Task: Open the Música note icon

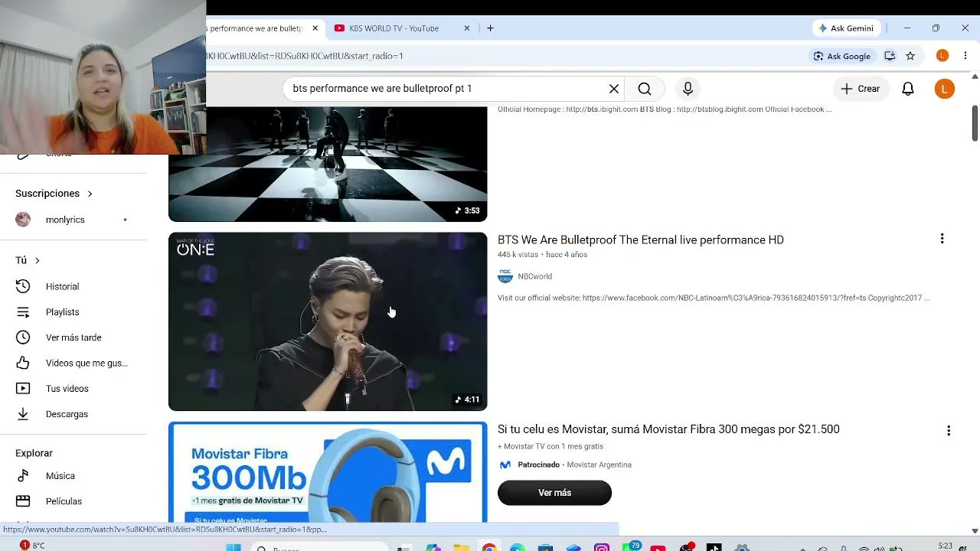Action: click(x=23, y=476)
